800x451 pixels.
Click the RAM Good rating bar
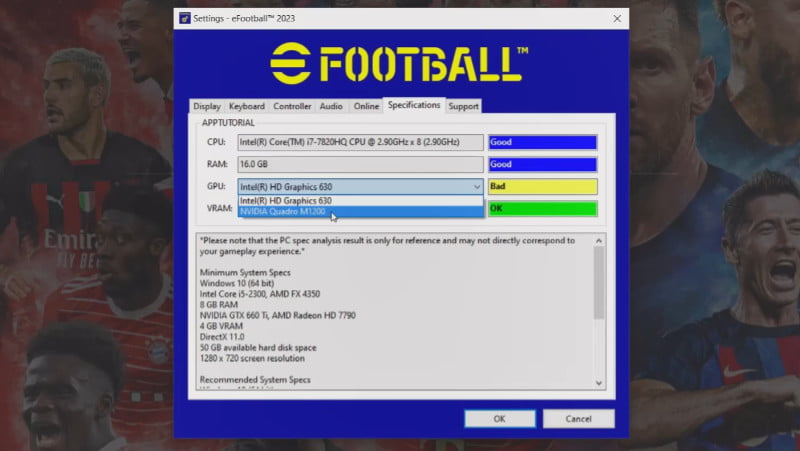pos(542,164)
